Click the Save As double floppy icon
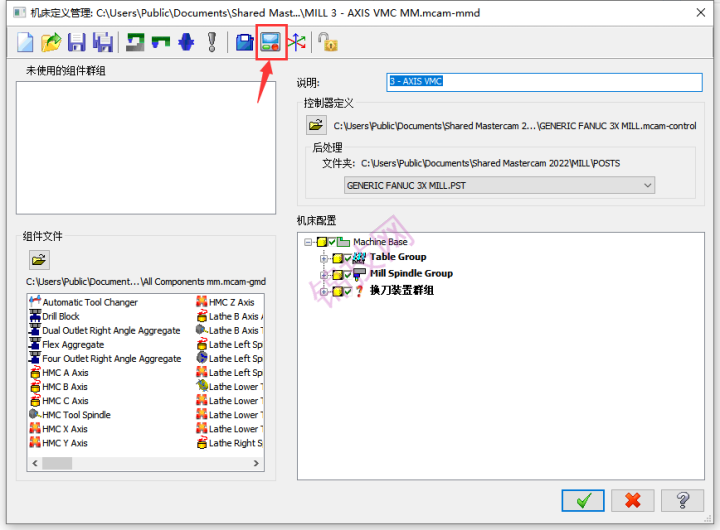Screen dimensions: 720x530 pos(103,42)
